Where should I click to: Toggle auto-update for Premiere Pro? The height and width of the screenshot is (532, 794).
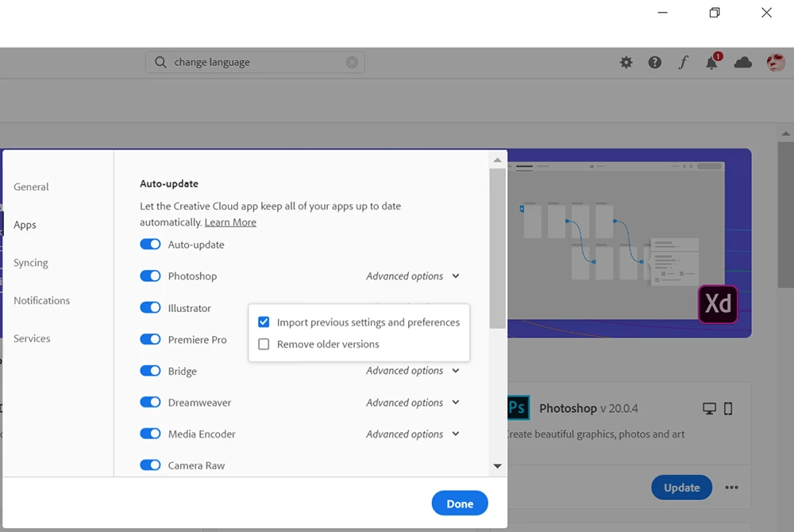150,339
